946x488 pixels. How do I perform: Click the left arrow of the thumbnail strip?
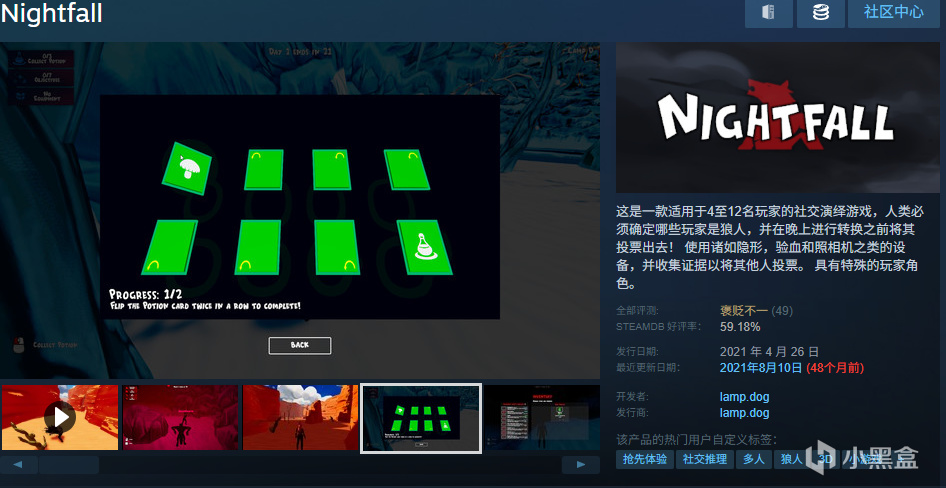(x=19, y=464)
